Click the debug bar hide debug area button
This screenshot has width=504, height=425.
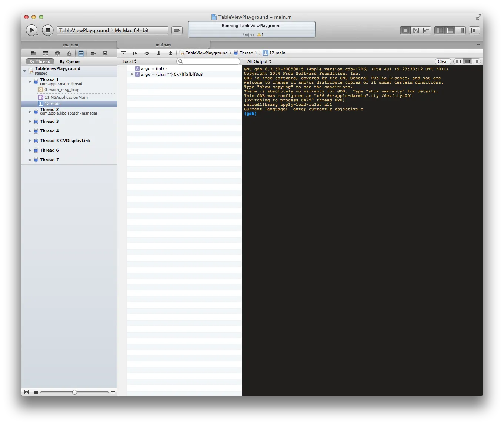pyautogui.click(x=123, y=53)
